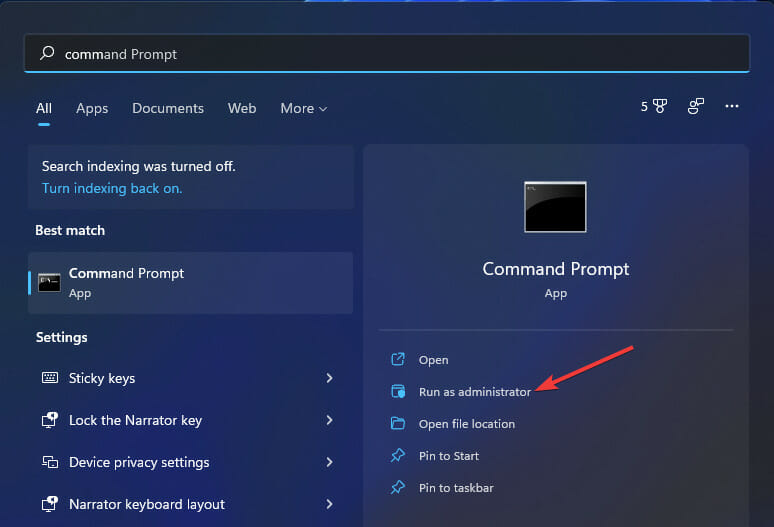Click the Sticky keys keyboard icon
This screenshot has height=527, width=774.
50,378
